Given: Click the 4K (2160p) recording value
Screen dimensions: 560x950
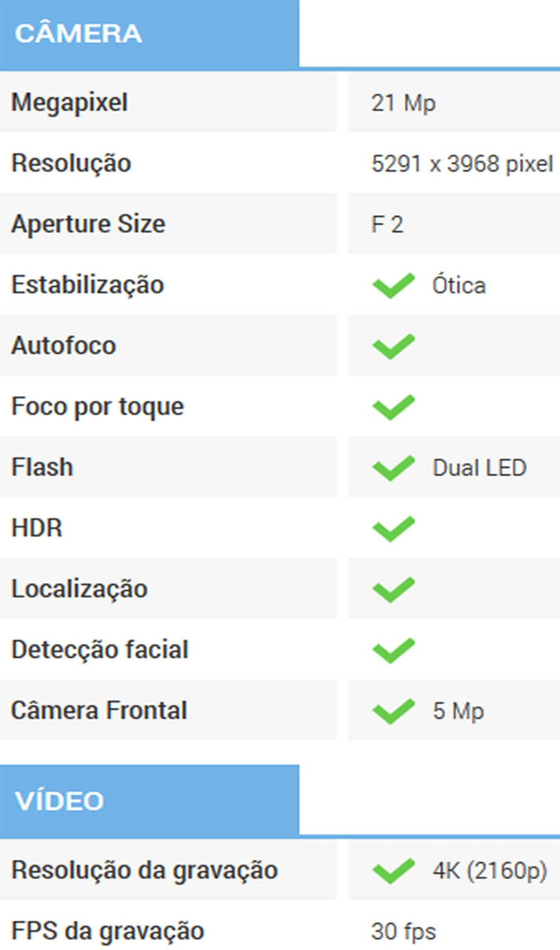Looking at the screenshot, I should tap(489, 871).
